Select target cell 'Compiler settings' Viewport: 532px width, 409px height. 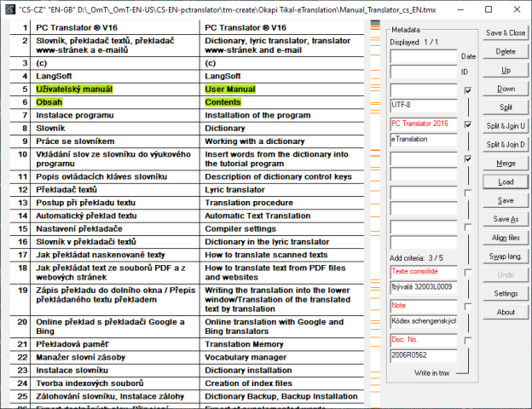point(282,229)
